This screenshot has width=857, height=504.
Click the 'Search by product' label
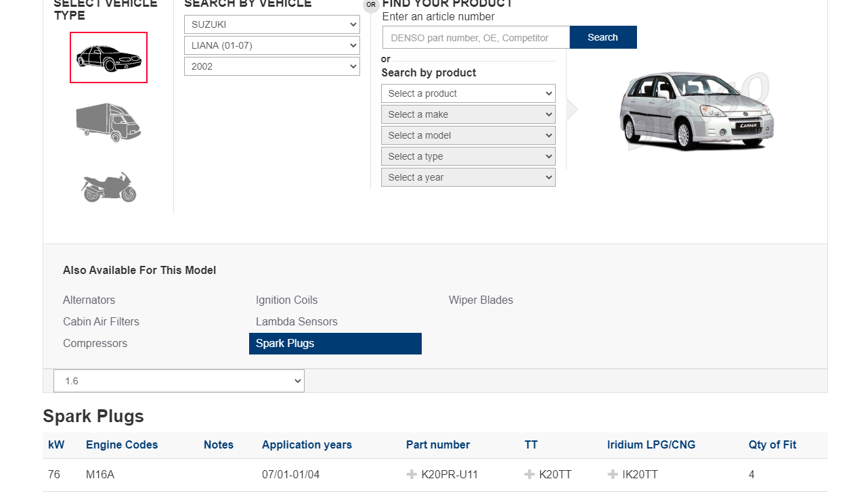(x=428, y=72)
